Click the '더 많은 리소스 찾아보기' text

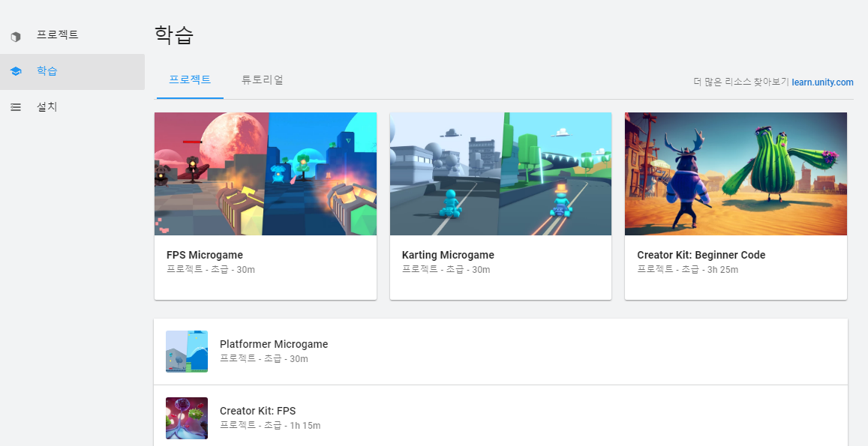tap(741, 82)
